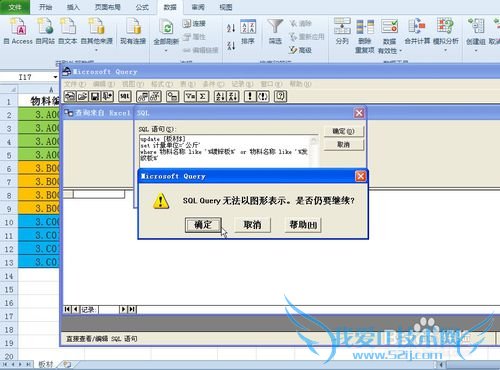Open 视图 menu in Microsoft Query
Screen dimensions: 500x370
[x=133, y=84]
